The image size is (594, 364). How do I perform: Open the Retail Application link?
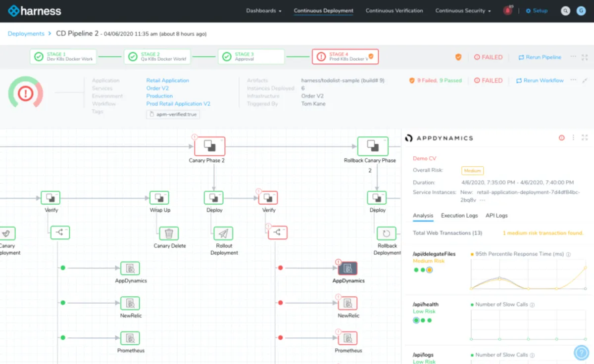pos(167,81)
